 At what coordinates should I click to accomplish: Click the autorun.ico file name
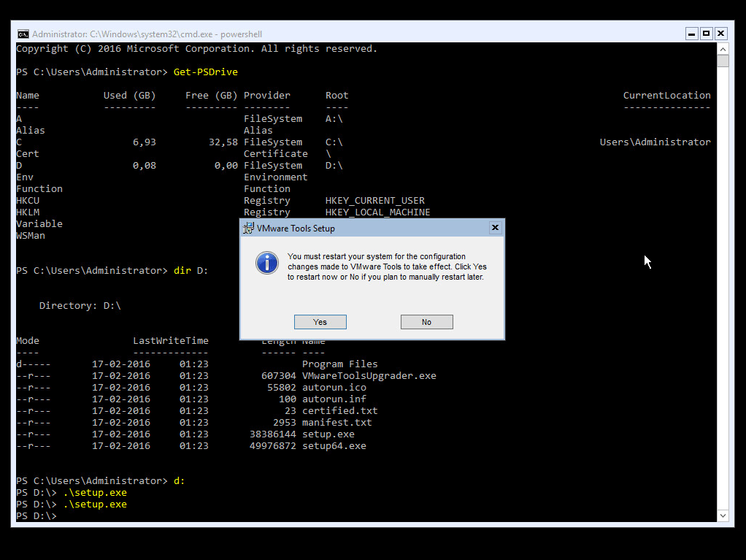334,387
